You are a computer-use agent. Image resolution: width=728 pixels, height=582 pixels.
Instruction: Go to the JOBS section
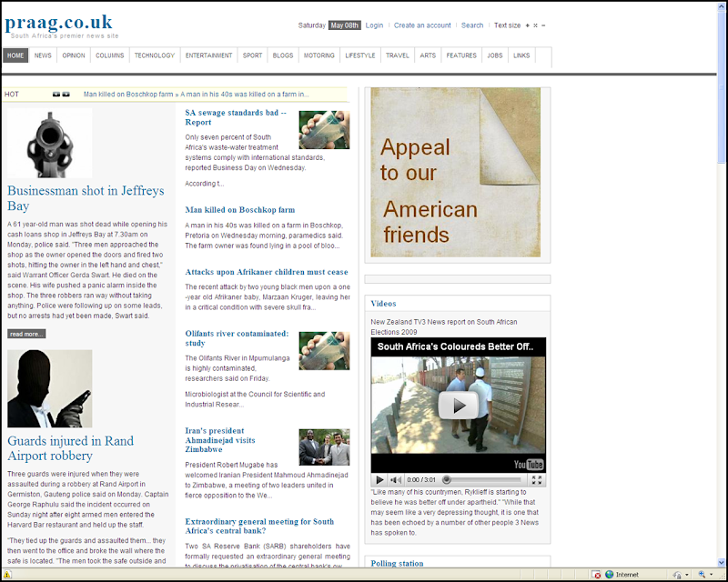(494, 55)
